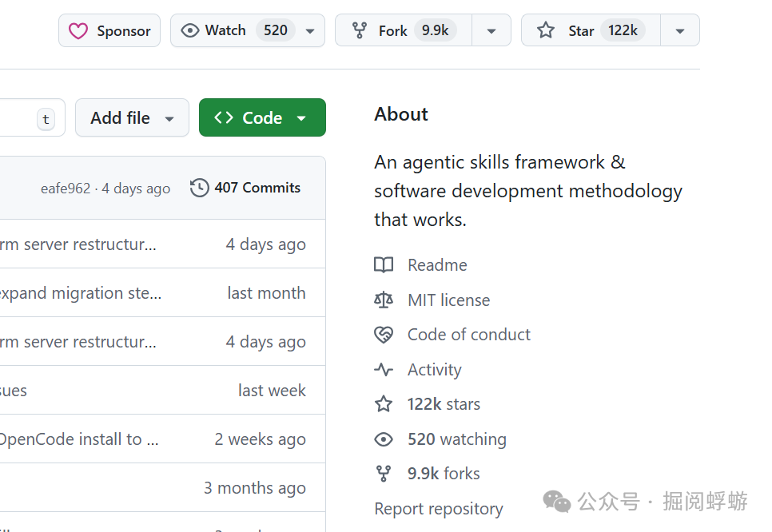View the 520 watching link
Image resolution: width=772 pixels, height=532 pixels.
tap(456, 439)
